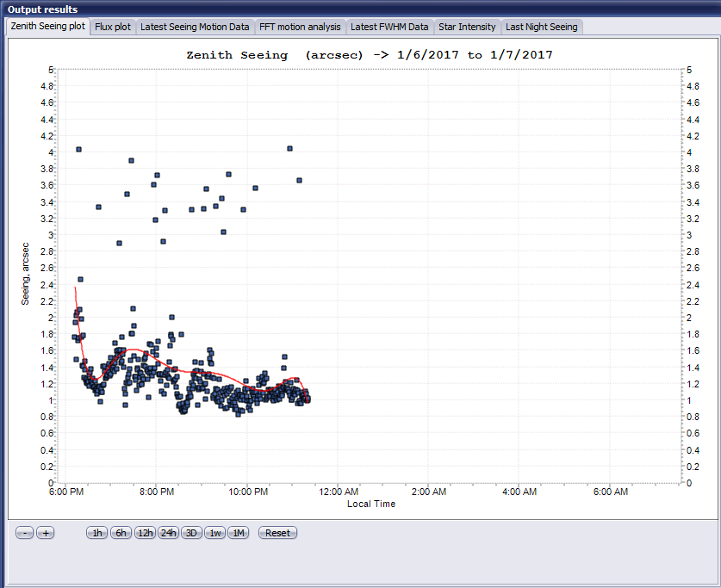The width and height of the screenshot is (721, 588).
Task: Go to the Star Intensity tab
Action: [467, 27]
